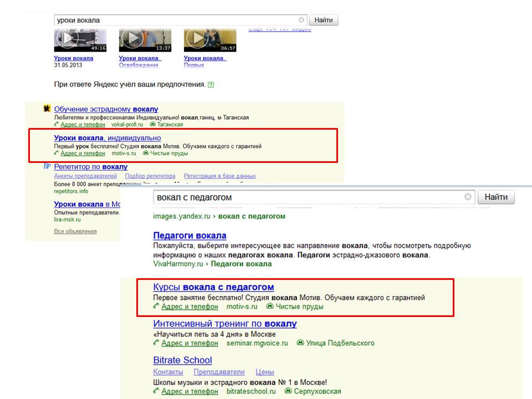The height and width of the screenshot is (399, 532).
Task: Play the 13:37 video thumbnail
Action: [145, 40]
